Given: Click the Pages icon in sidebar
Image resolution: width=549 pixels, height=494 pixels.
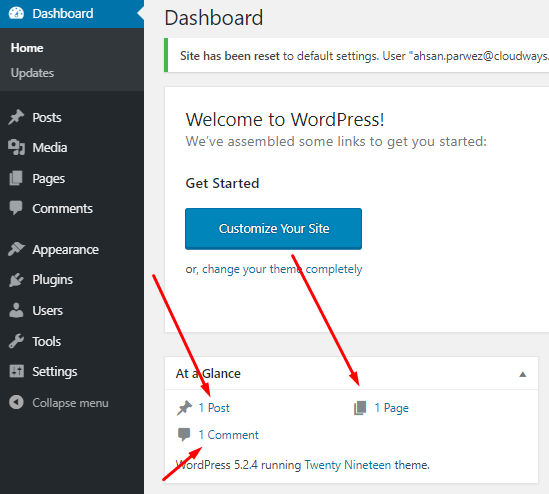Looking at the screenshot, I should 16,178.
